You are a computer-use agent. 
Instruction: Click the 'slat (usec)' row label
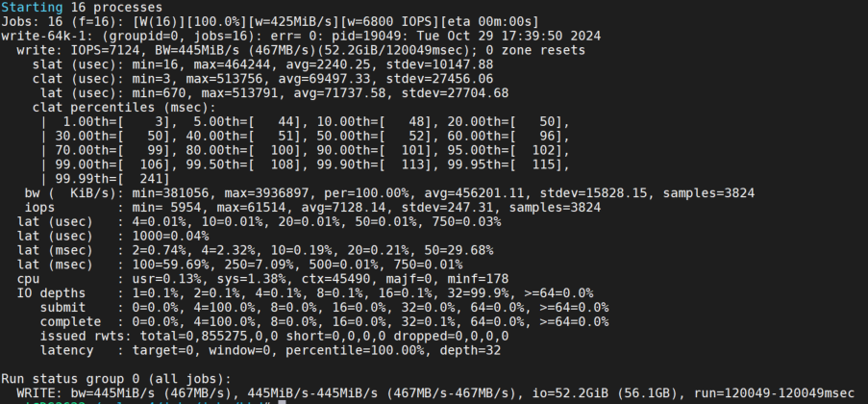(x=74, y=63)
